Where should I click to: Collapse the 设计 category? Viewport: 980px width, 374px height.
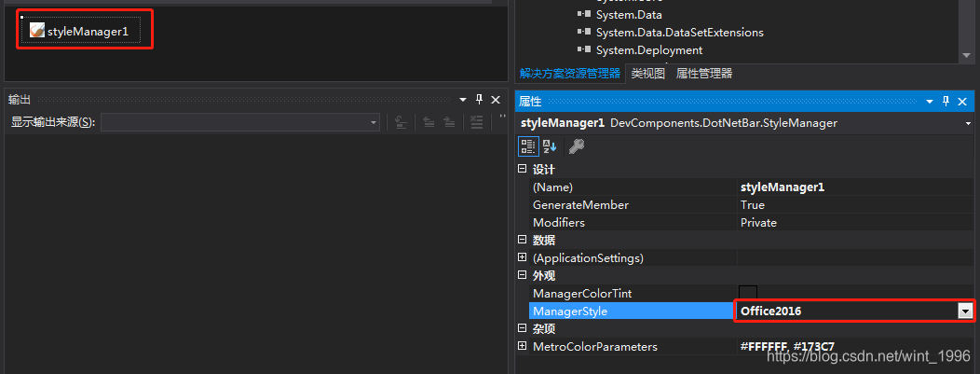(522, 170)
